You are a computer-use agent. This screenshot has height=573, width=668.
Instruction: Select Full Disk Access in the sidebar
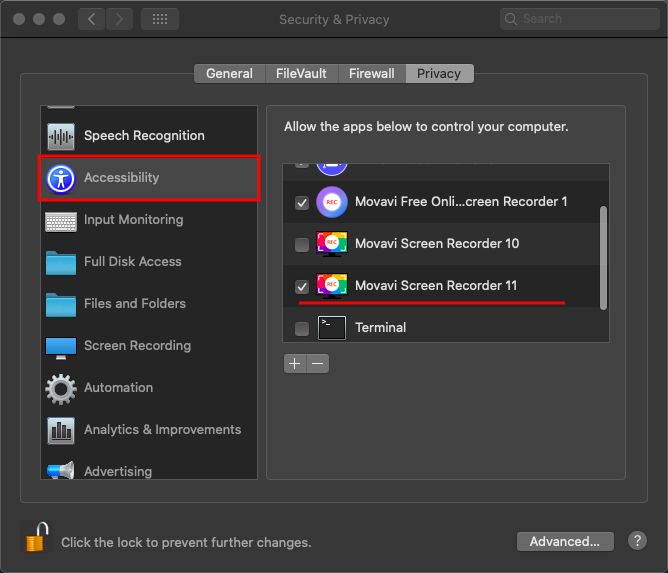[149, 262]
